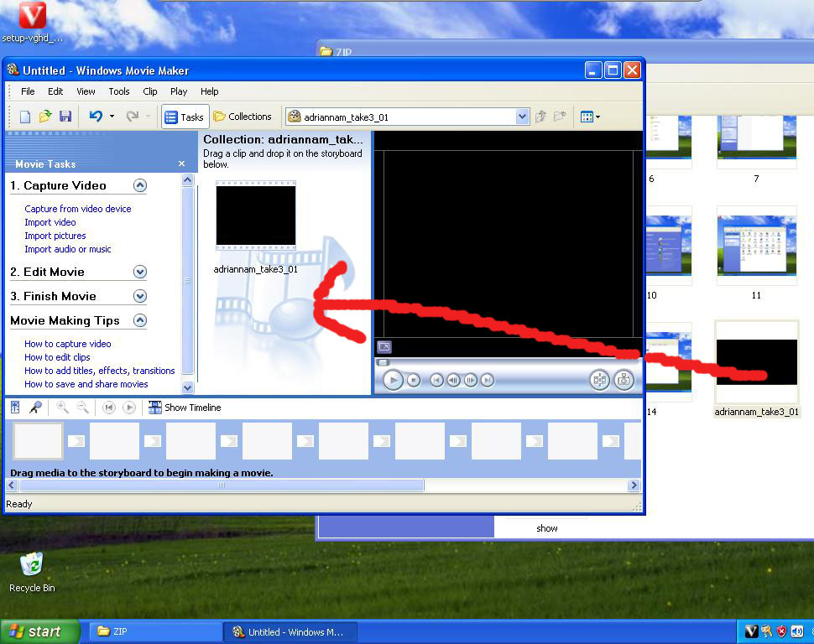814x644 pixels.
Task: Click the Open Project folder icon
Action: (45, 117)
